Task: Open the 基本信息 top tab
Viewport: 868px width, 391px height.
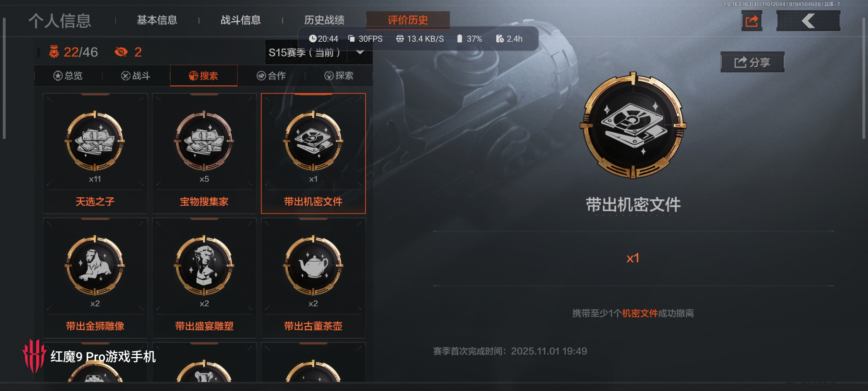Action: pos(157,20)
